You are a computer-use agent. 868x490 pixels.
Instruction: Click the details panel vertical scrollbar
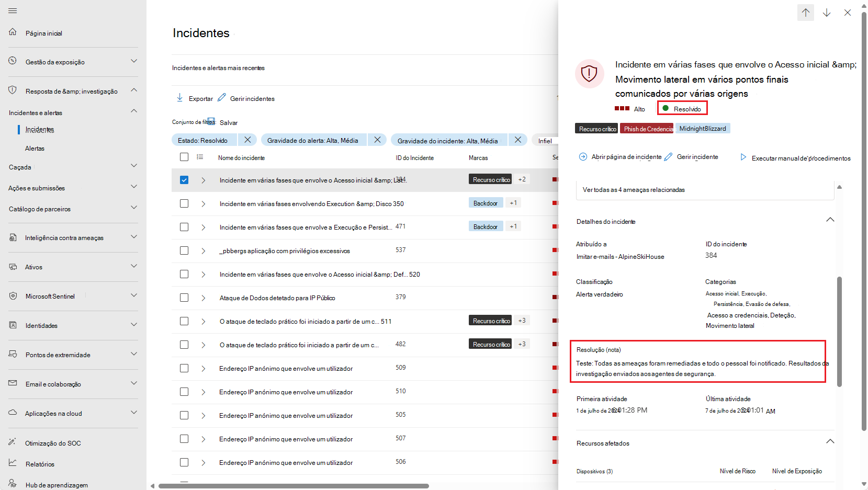point(840,332)
